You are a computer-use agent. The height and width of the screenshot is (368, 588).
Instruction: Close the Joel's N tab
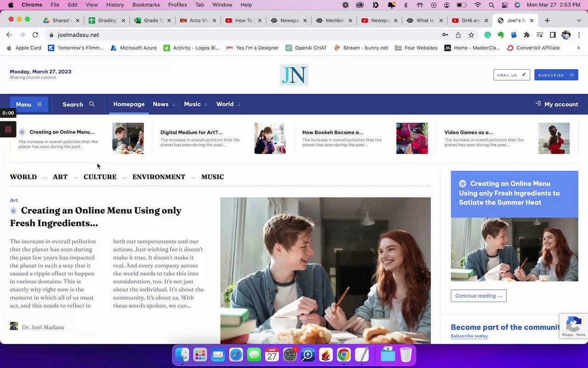(x=531, y=20)
